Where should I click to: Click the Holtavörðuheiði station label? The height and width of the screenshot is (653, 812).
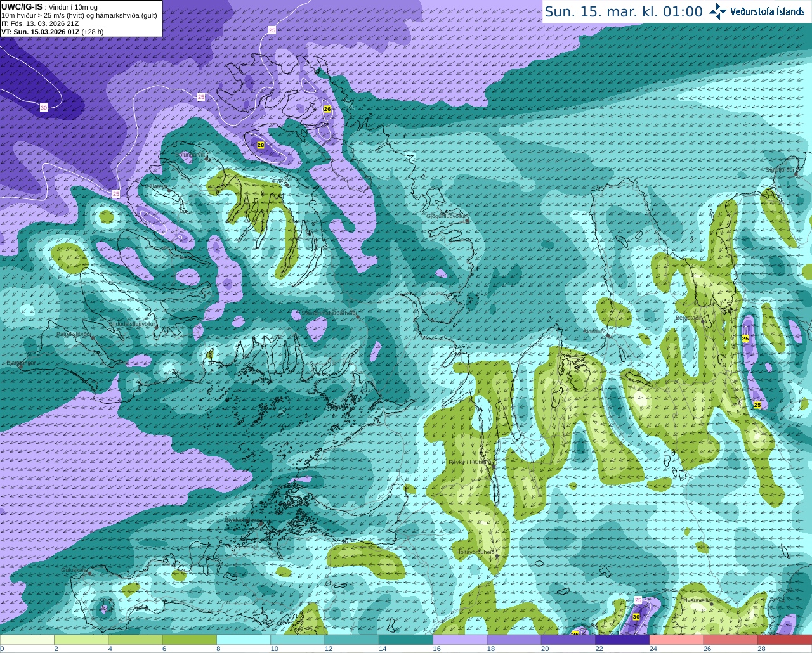pos(476,552)
